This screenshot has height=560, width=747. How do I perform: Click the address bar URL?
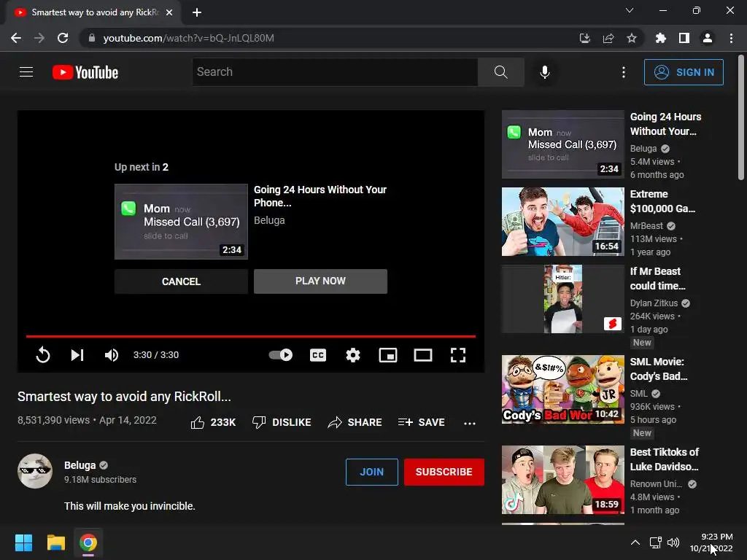point(189,38)
